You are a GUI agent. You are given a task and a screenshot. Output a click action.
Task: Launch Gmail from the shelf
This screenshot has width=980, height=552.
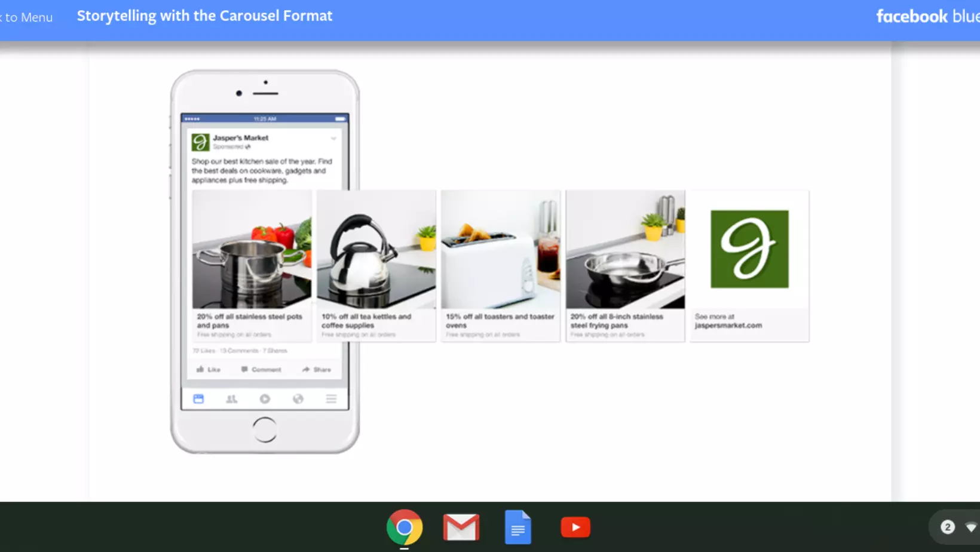click(x=461, y=527)
